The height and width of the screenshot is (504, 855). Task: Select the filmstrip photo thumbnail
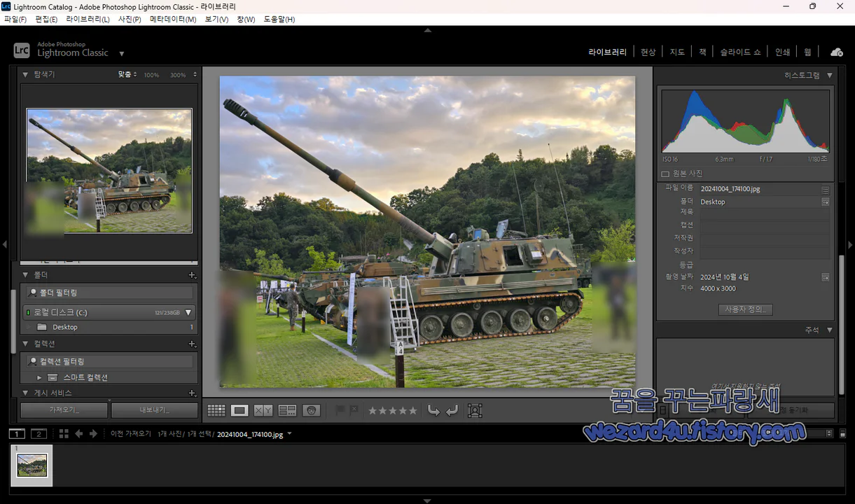32,465
